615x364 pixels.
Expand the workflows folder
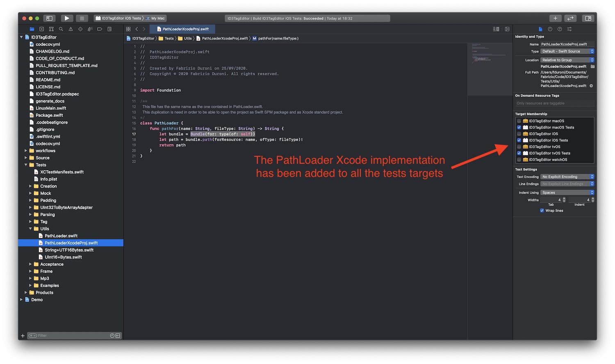point(26,151)
